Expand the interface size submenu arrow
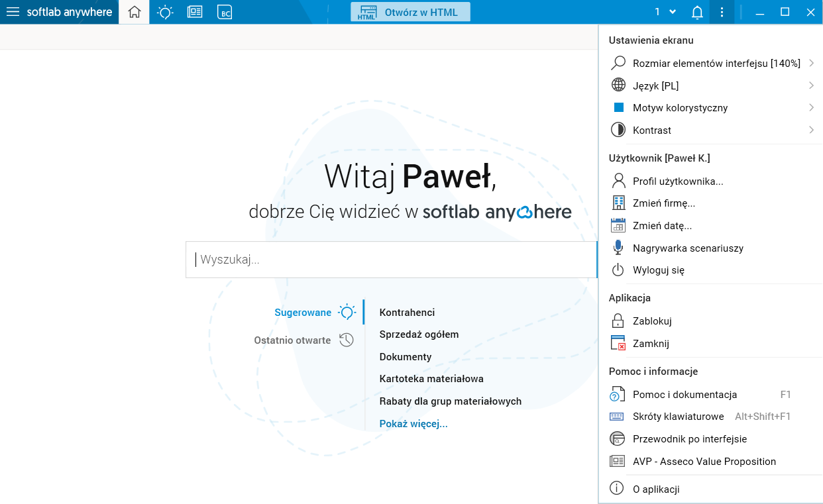The width and height of the screenshot is (823, 504). [811, 63]
